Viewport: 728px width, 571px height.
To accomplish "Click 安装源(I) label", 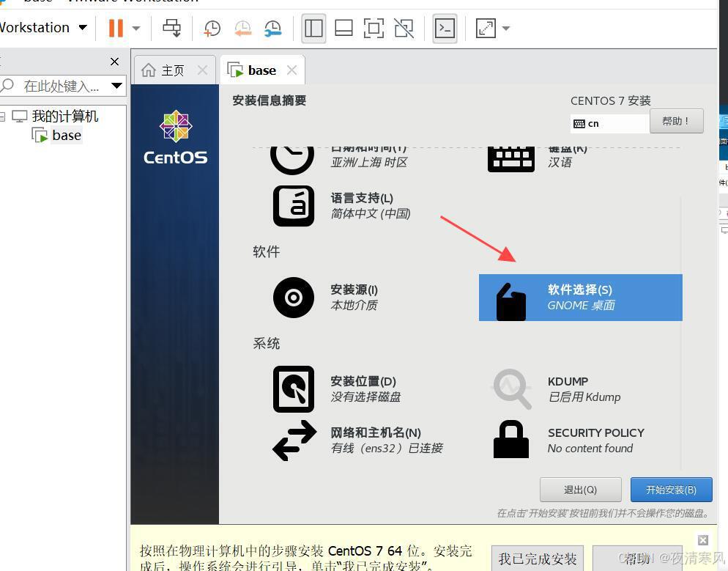I will coord(354,290).
